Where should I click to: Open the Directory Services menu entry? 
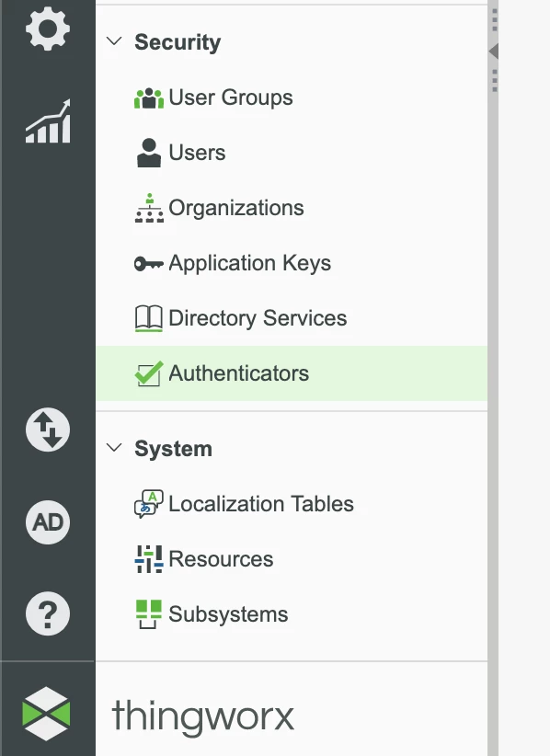click(x=258, y=318)
